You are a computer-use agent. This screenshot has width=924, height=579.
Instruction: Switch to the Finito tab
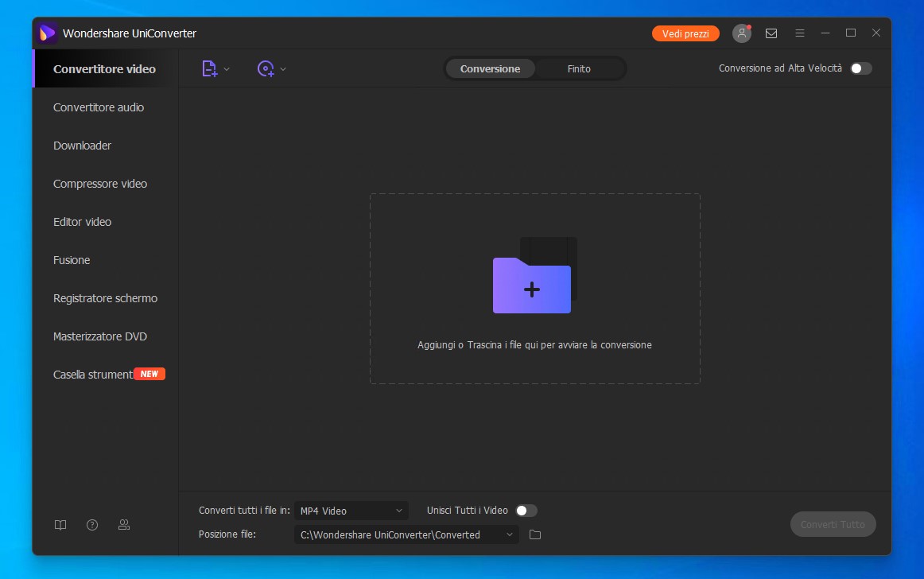579,69
